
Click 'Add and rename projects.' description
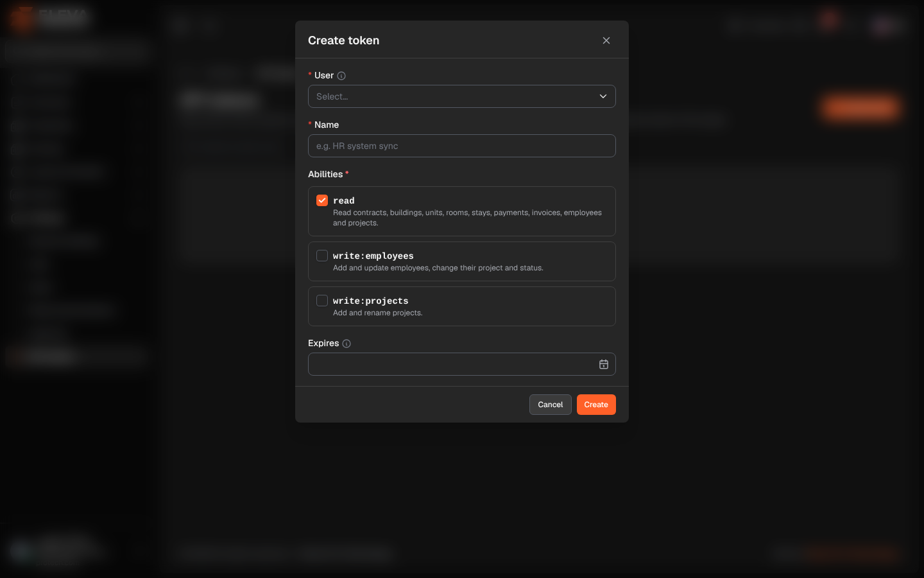378,313
